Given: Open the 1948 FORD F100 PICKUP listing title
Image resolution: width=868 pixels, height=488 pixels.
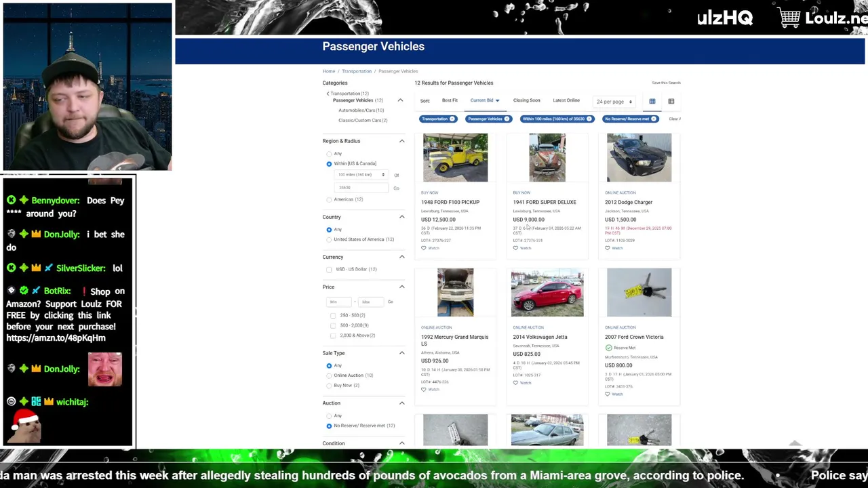Looking at the screenshot, I should (450, 202).
